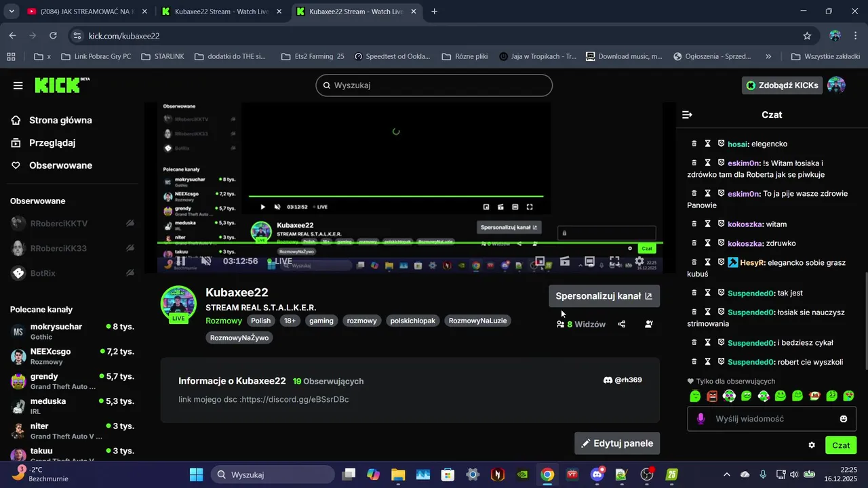Screen dimensions: 868x488
Task: Open Discord from the taskbar
Action: pyautogui.click(x=597, y=474)
